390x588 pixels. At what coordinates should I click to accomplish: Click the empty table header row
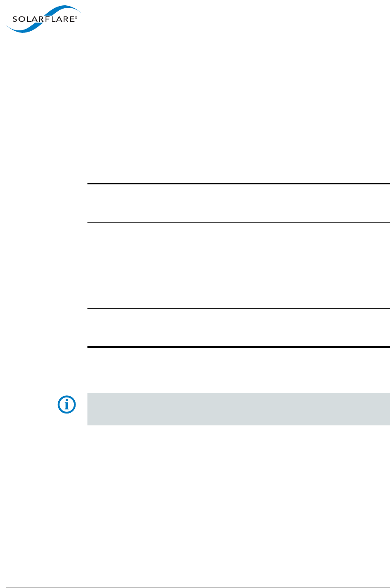point(238,203)
